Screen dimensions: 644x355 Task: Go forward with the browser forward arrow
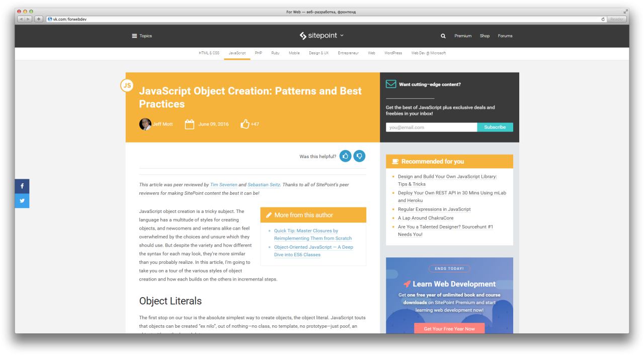pos(29,19)
